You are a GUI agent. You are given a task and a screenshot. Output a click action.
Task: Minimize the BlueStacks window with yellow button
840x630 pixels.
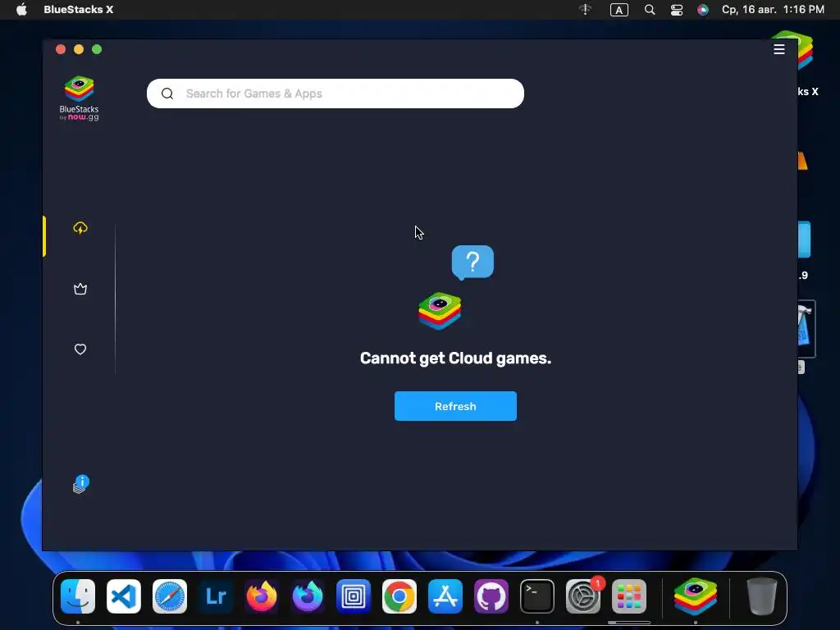79,49
